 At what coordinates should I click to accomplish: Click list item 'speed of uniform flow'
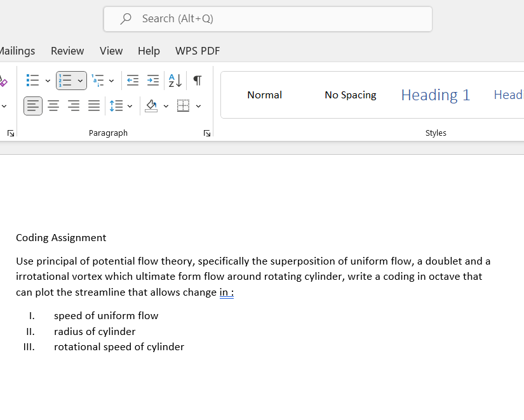[106, 316]
